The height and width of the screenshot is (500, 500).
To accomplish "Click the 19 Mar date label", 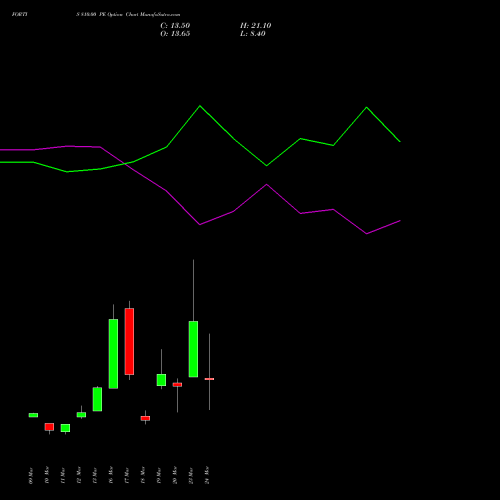I will pyautogui.click(x=159, y=475).
